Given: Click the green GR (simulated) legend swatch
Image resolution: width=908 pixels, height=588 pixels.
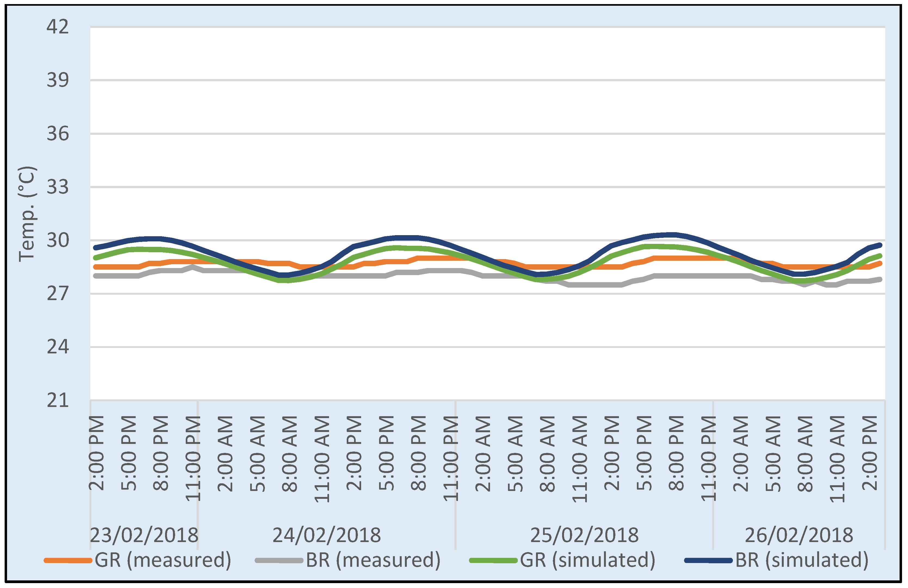Looking at the screenshot, I should coord(494,560).
